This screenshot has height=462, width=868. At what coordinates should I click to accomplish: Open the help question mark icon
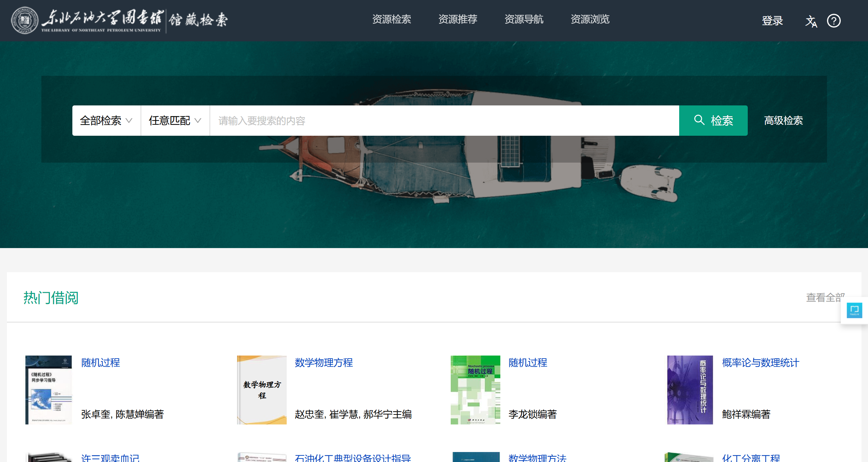point(834,21)
